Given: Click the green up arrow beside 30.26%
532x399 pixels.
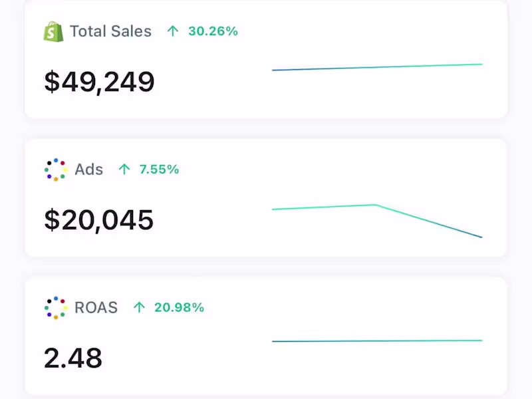Looking at the screenshot, I should (172, 31).
